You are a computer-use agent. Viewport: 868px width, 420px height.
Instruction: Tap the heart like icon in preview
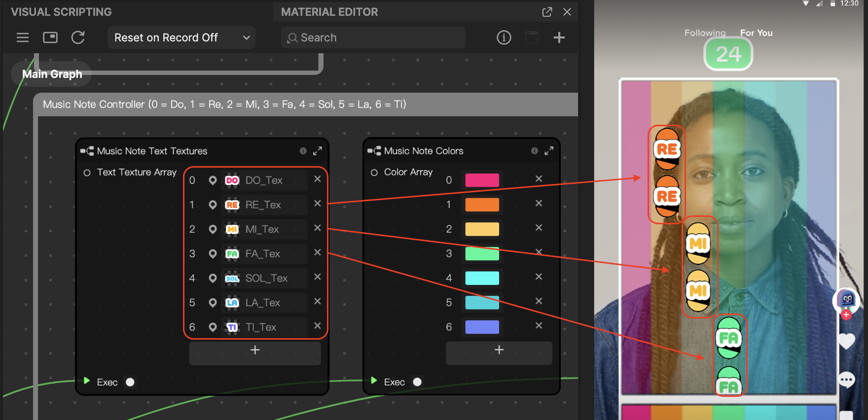pyautogui.click(x=846, y=341)
